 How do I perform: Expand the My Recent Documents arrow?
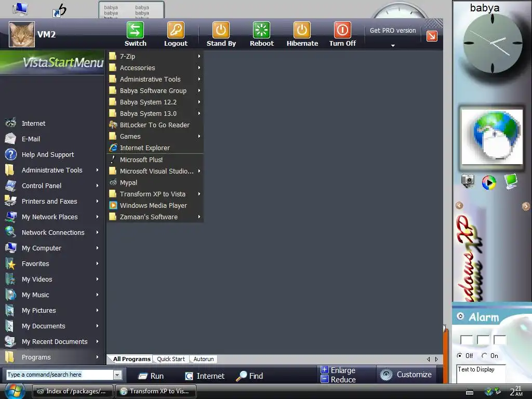pyautogui.click(x=97, y=342)
